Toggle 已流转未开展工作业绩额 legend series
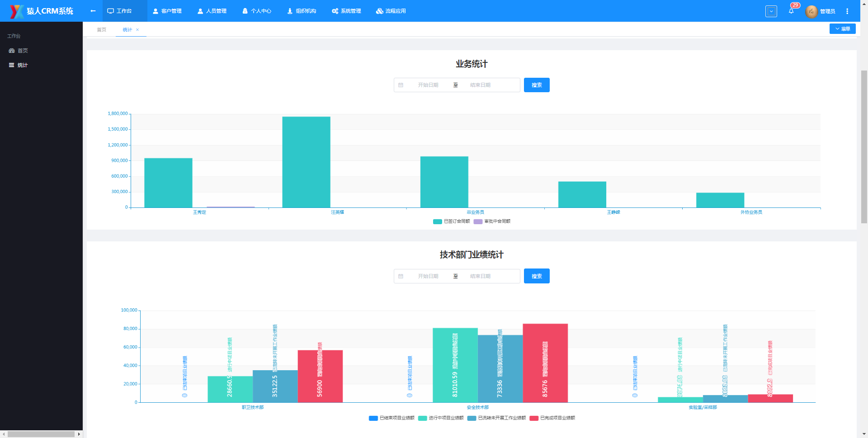The width and height of the screenshot is (868, 438). tap(496, 418)
